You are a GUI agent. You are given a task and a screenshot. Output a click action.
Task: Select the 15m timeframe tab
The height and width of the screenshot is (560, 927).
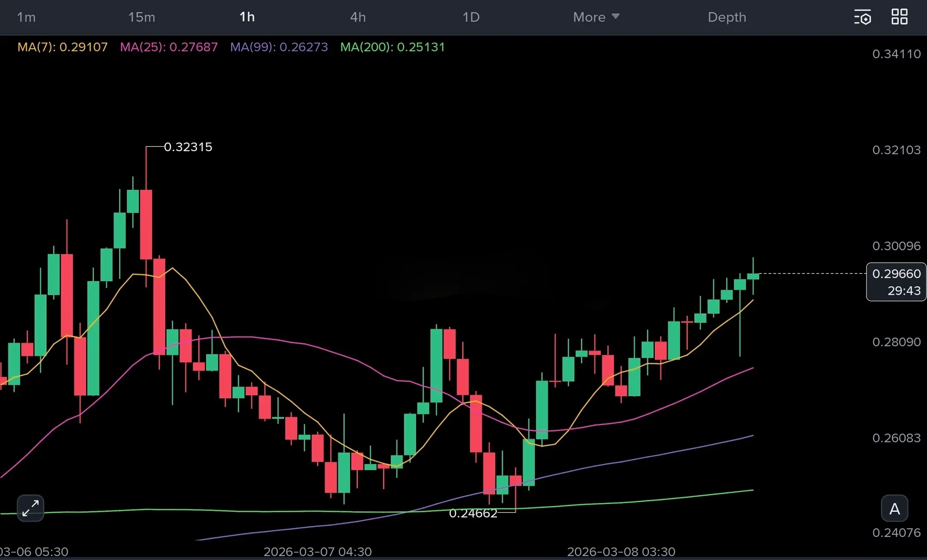tap(141, 17)
